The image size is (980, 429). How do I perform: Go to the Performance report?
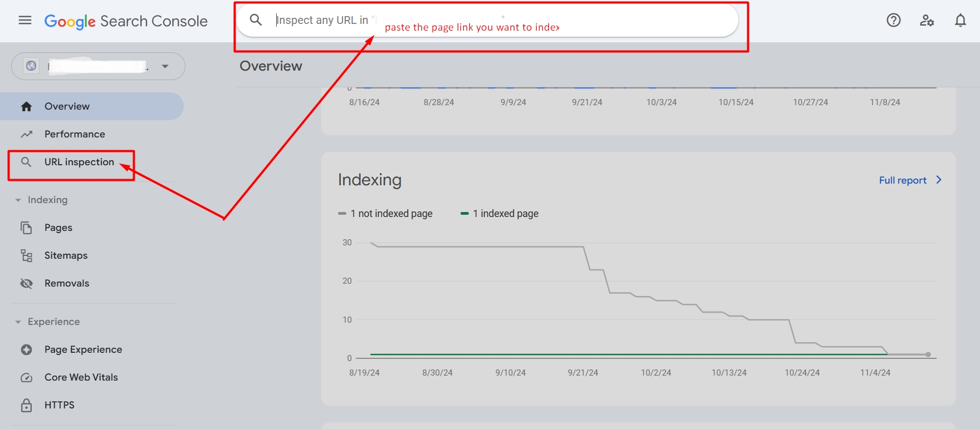75,134
